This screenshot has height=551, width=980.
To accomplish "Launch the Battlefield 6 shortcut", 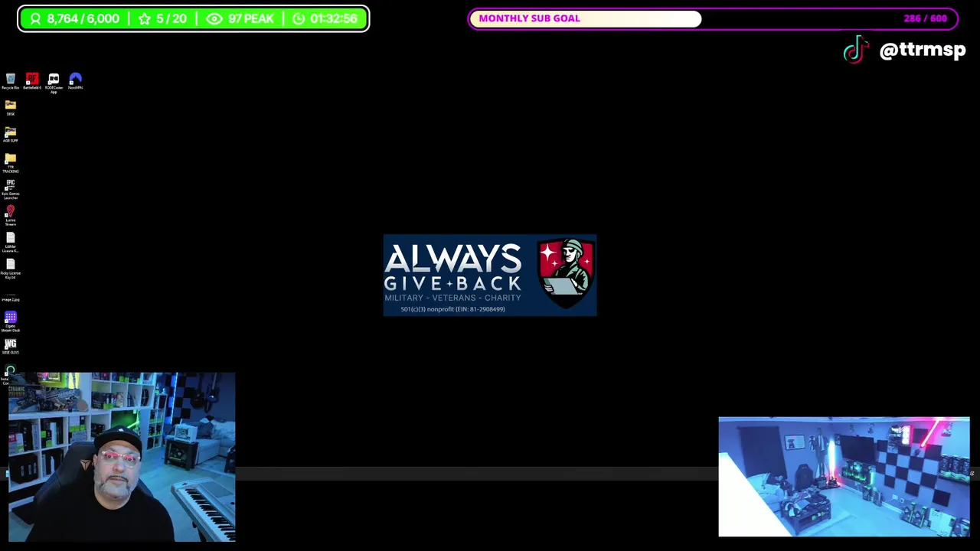I will [x=32, y=81].
